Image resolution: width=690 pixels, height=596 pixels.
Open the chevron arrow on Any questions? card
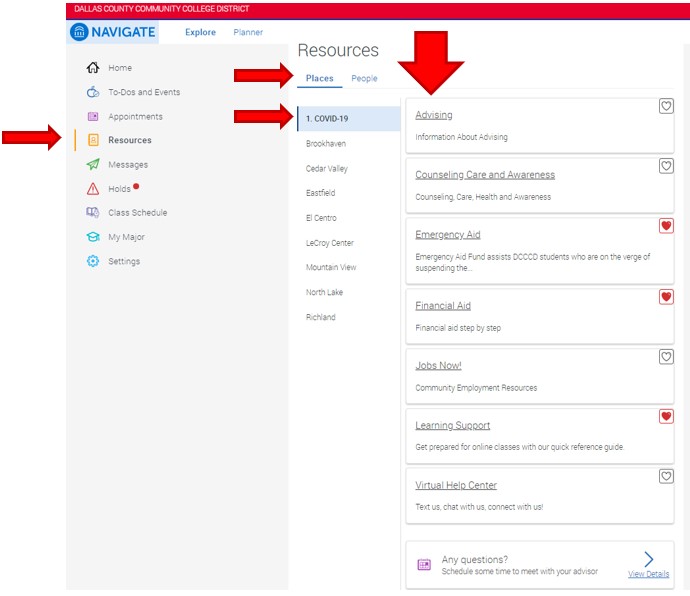(649, 559)
